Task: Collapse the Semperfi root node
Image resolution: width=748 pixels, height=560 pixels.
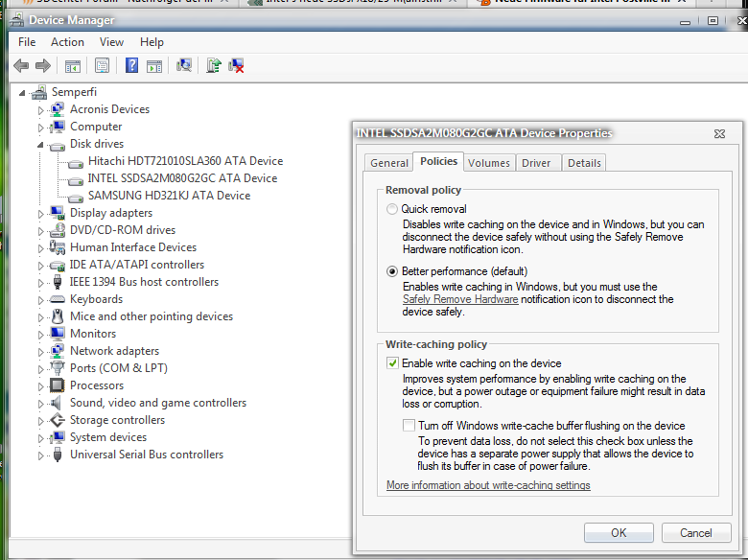Action: point(22,93)
